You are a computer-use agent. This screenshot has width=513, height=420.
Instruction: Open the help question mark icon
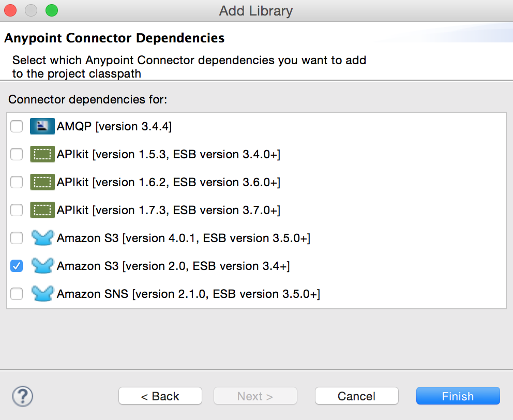(x=22, y=396)
